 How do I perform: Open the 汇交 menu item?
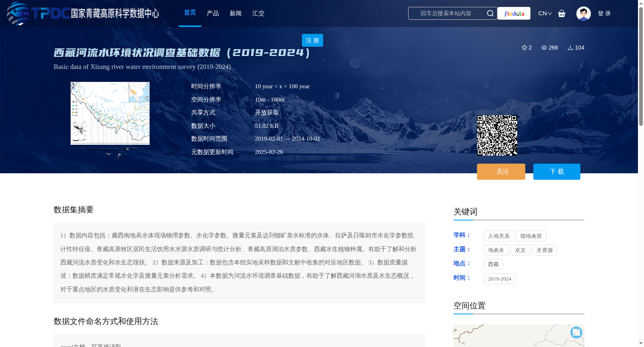click(x=258, y=13)
